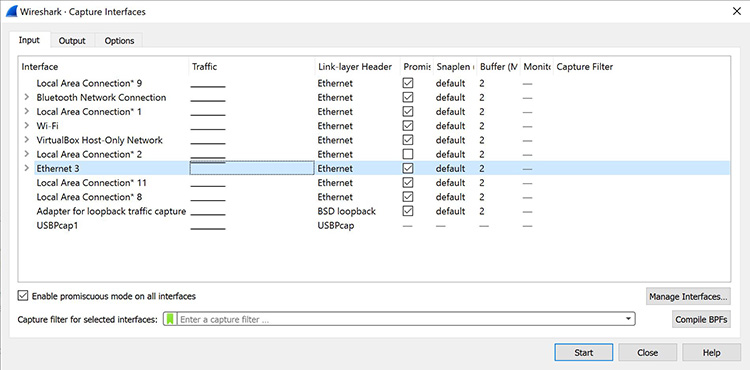
Task: Click the Start capture button
Action: coord(584,352)
